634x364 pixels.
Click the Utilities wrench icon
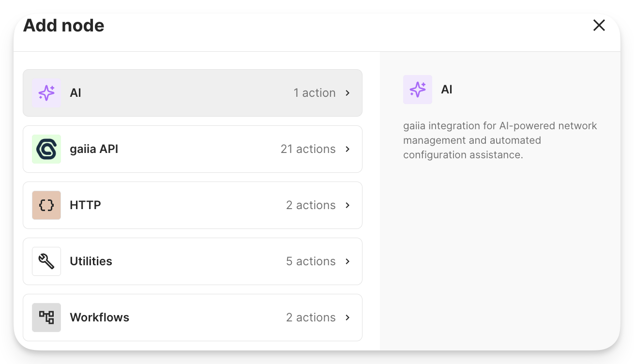(x=46, y=261)
